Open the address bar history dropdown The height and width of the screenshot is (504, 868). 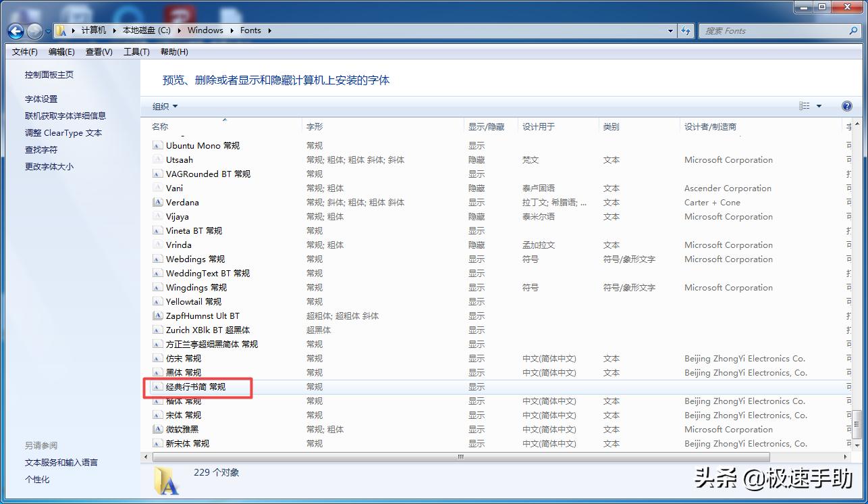670,30
